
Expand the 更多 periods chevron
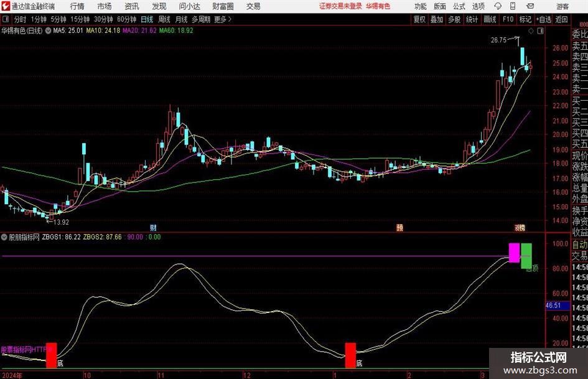point(223,19)
